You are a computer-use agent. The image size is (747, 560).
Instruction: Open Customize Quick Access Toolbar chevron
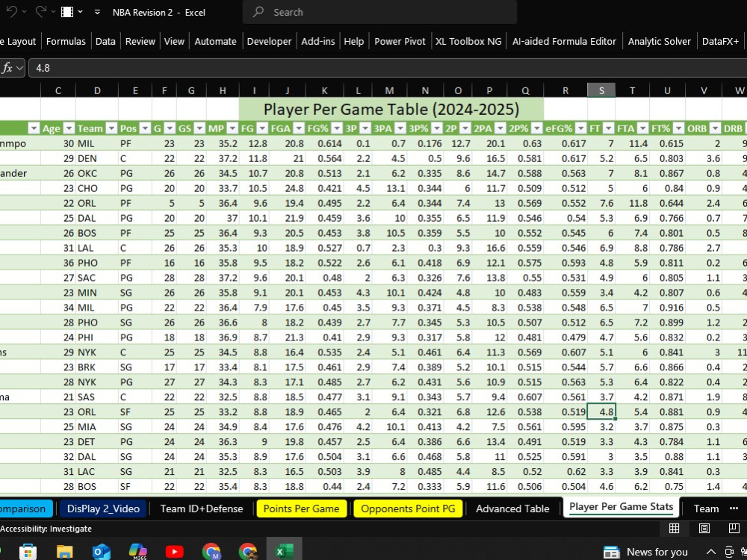click(x=97, y=12)
